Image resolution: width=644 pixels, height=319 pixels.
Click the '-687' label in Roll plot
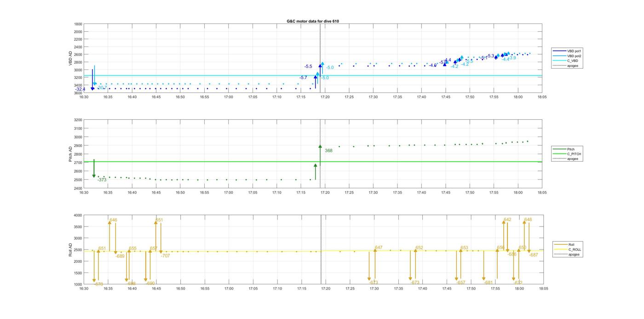pos(534,255)
